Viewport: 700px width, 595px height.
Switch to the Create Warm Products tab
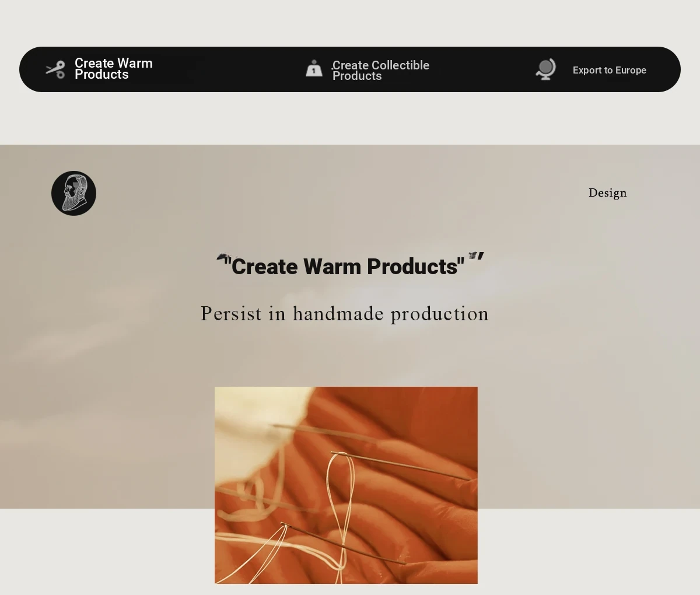(x=114, y=69)
